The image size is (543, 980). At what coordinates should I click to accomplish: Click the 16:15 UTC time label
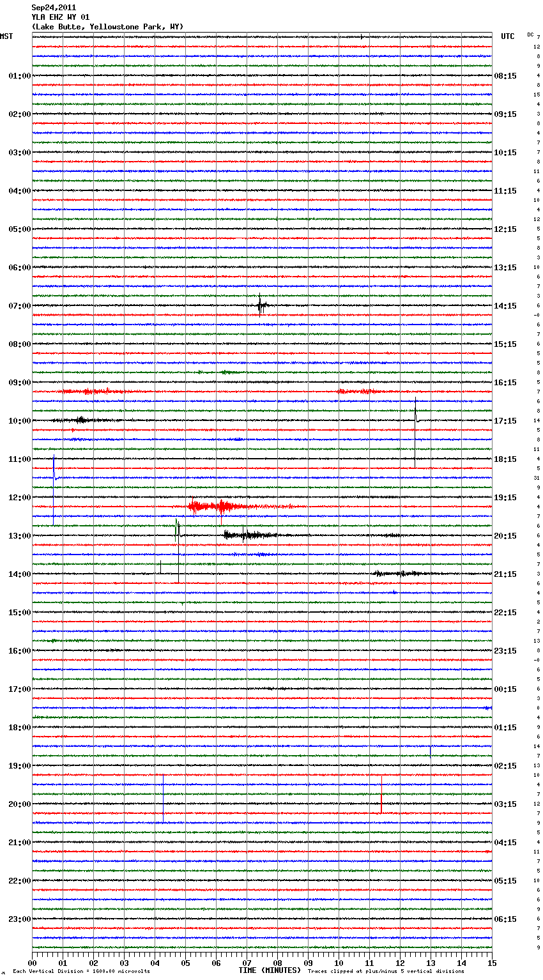click(x=505, y=383)
